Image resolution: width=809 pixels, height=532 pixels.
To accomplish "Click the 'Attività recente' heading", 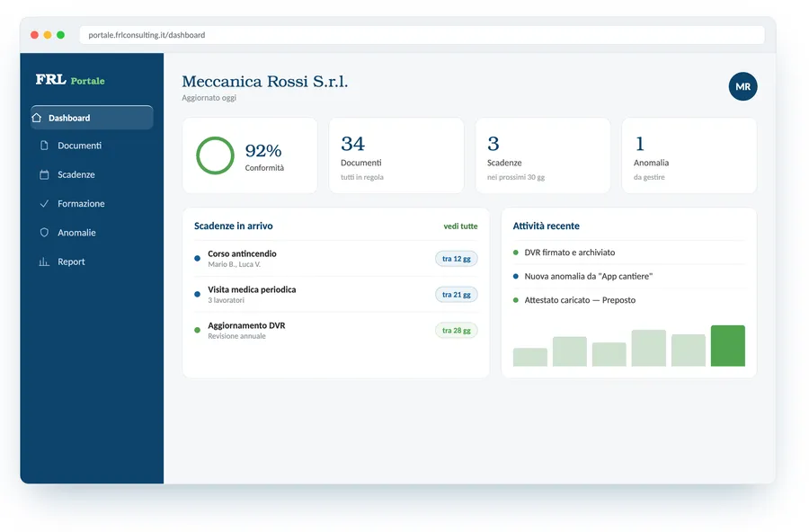I will pyautogui.click(x=546, y=226).
